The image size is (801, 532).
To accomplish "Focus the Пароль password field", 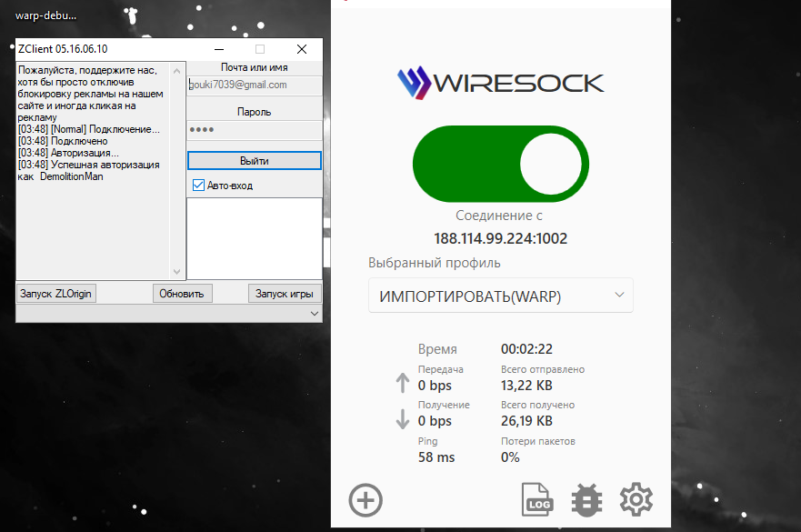I will (x=255, y=130).
